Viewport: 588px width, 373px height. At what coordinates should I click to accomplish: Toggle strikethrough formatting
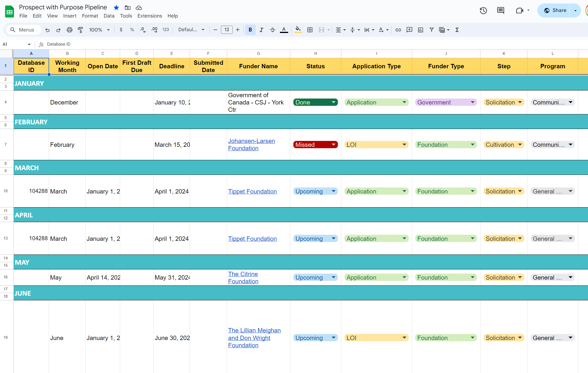coord(272,29)
